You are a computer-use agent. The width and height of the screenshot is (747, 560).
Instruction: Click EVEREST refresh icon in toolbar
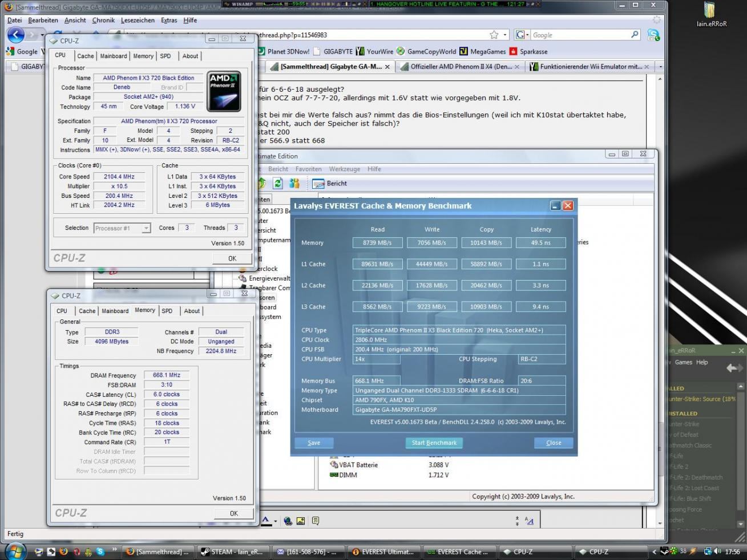tap(278, 183)
